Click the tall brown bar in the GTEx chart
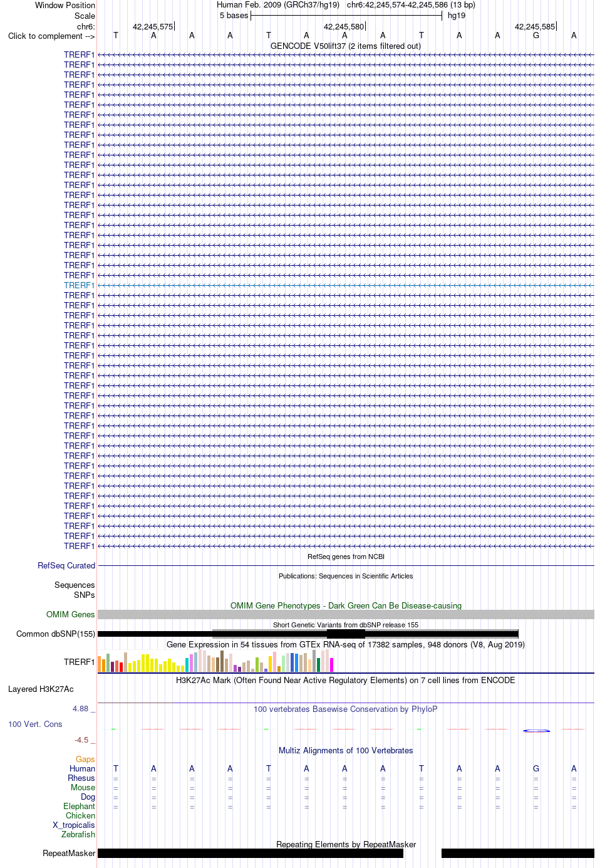 (222, 661)
